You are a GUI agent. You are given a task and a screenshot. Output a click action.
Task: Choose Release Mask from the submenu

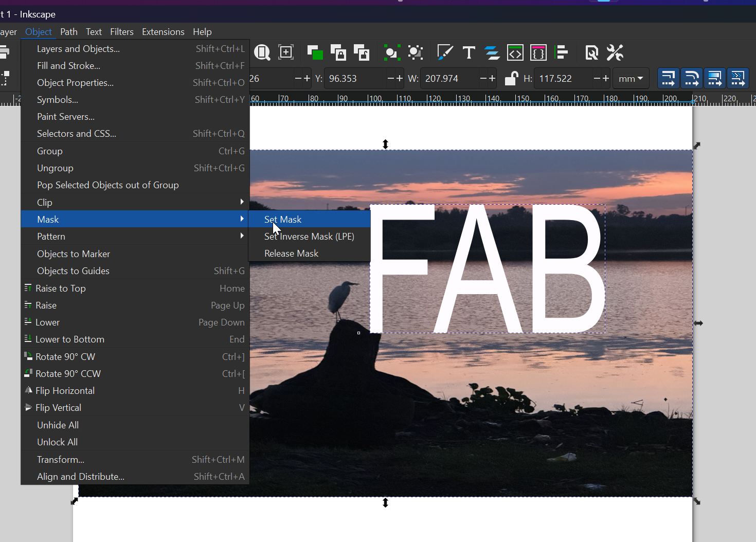(x=310, y=253)
